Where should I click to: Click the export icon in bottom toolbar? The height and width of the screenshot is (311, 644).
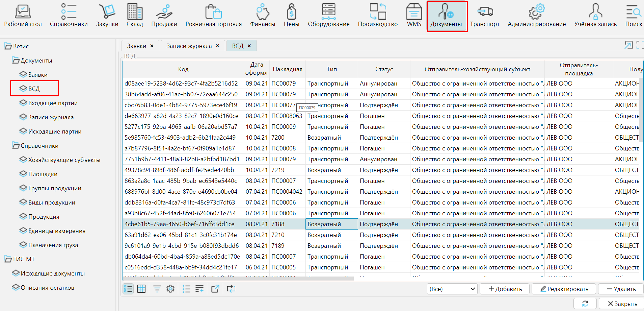tap(215, 289)
